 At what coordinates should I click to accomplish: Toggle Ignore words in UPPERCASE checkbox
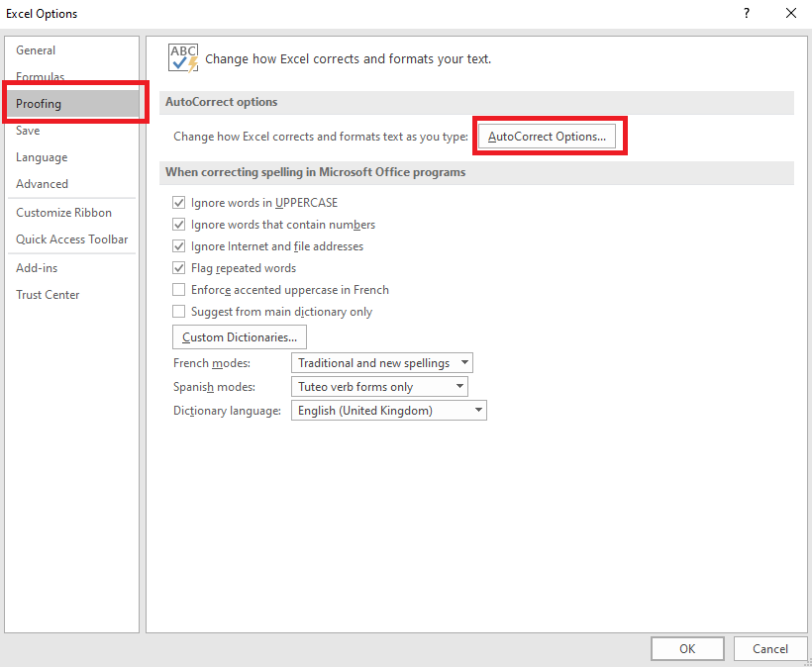pos(178,202)
